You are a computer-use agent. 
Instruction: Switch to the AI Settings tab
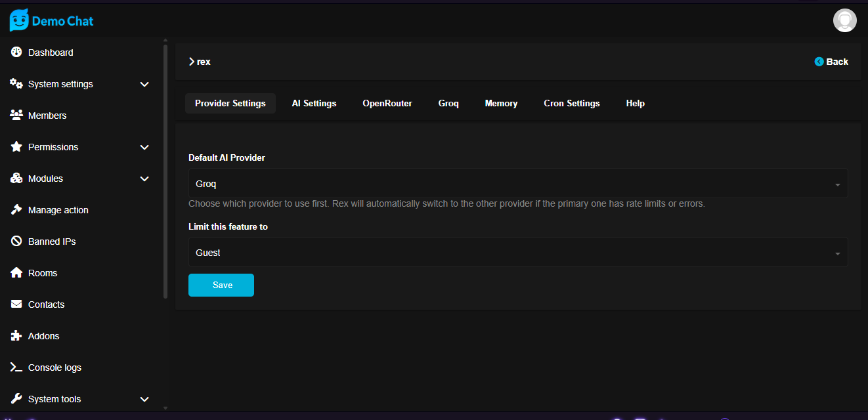coord(314,104)
